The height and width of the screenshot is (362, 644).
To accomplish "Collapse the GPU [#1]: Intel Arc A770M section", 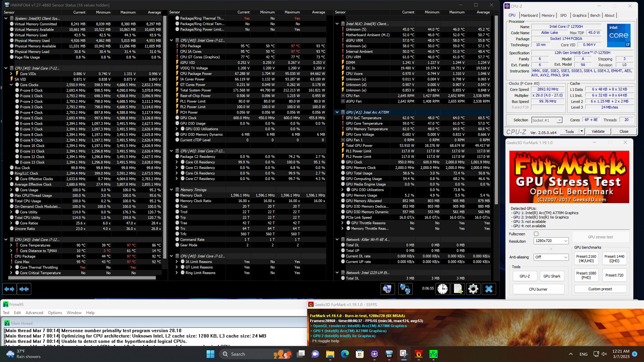I will pyautogui.click(x=337, y=112).
